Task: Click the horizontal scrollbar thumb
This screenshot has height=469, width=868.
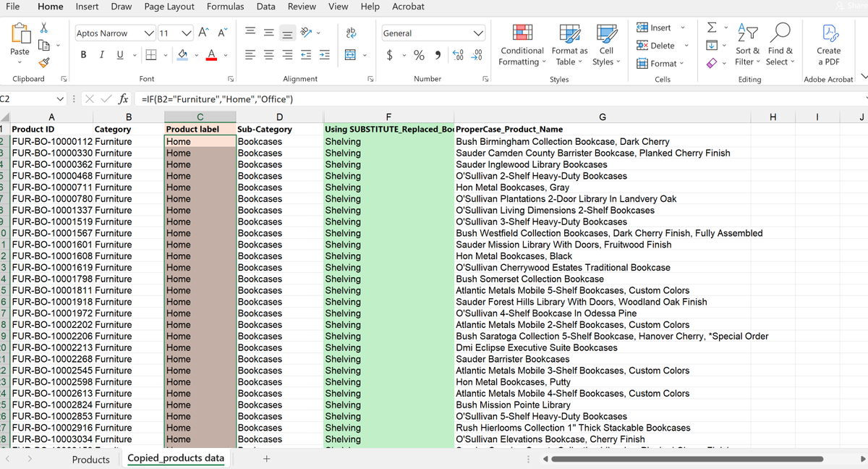Action: [x=687, y=459]
